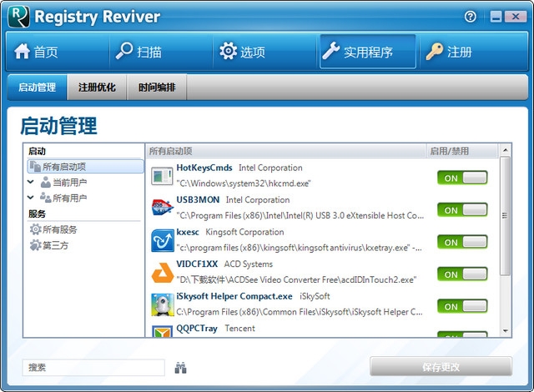Expand the 当前用户 chevron

(31, 182)
